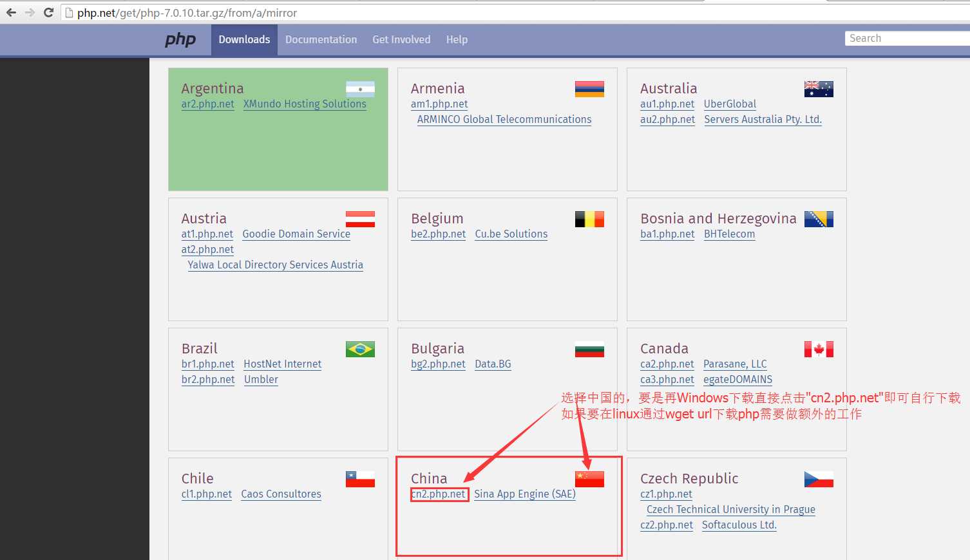Select the at2.php.net mirror
Image resolution: width=970 pixels, height=560 pixels.
207,249
